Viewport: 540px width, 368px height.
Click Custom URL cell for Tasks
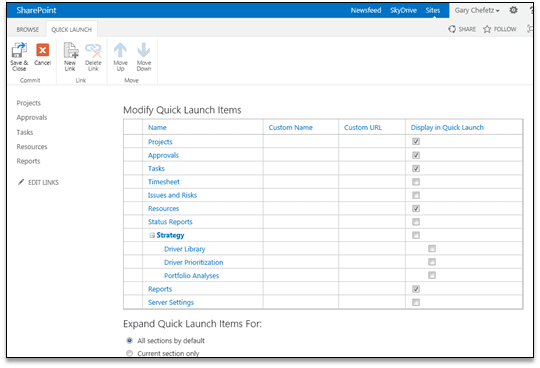372,168
